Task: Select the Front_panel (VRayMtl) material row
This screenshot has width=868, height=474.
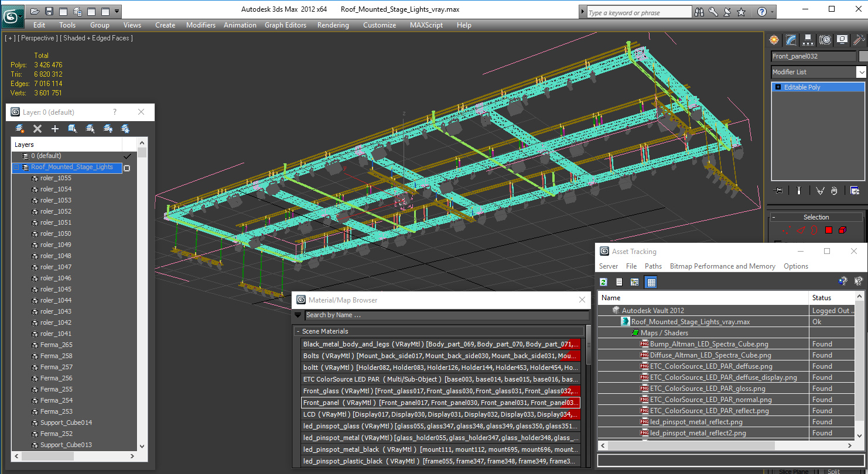Action: coord(440,403)
